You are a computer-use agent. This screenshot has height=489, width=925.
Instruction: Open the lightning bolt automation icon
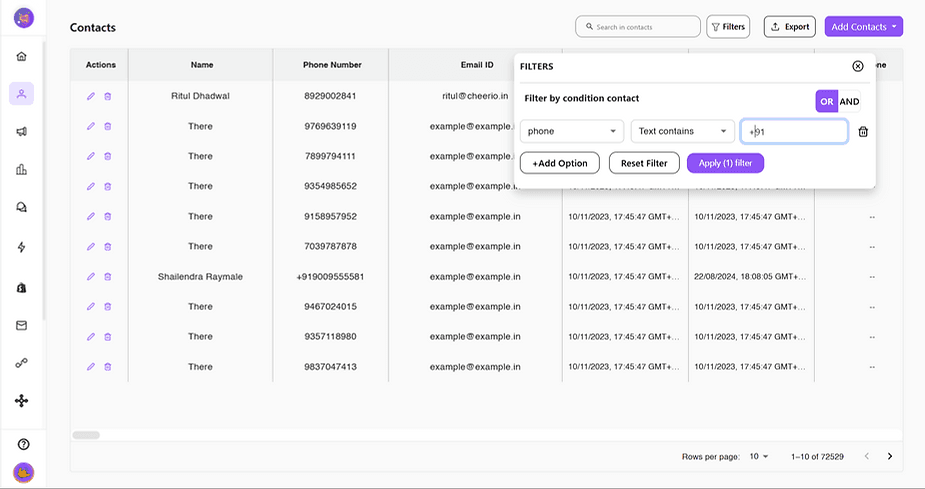pyautogui.click(x=21, y=247)
